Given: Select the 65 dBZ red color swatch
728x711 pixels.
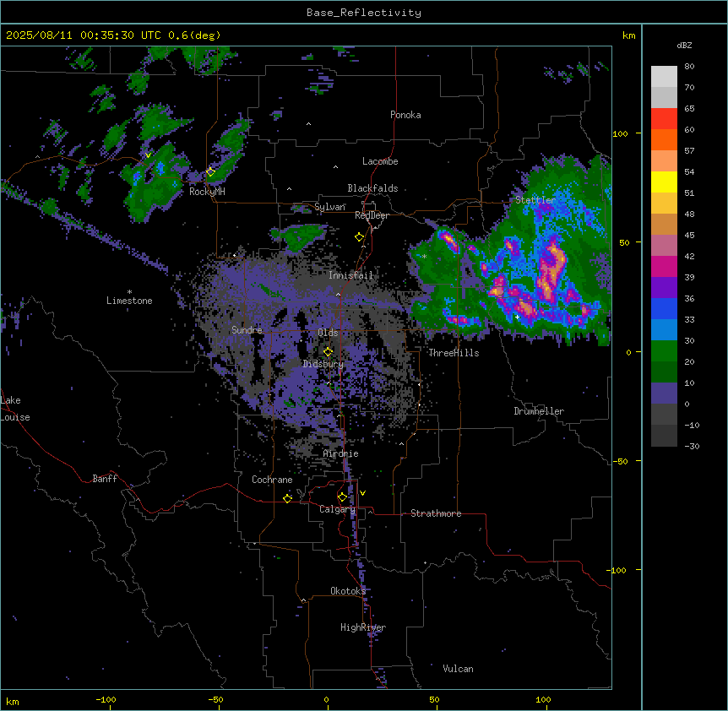Looking at the screenshot, I should [x=664, y=118].
